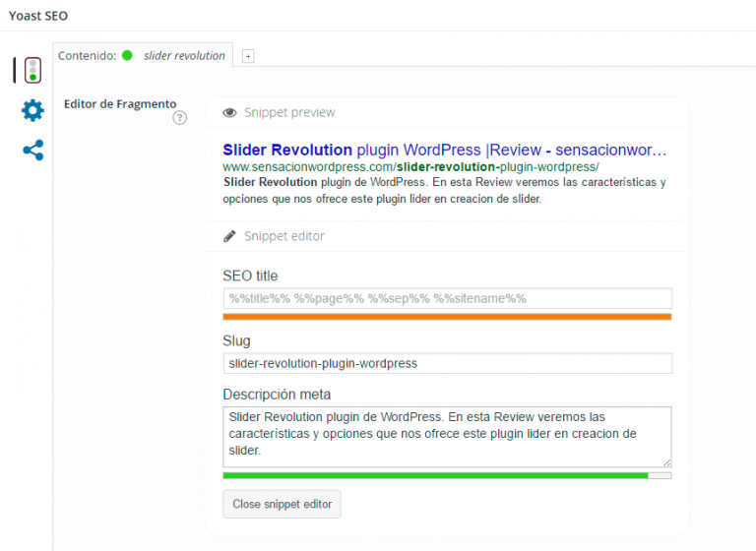Click the green meta description length bar
The image size is (756, 551).
(435, 476)
